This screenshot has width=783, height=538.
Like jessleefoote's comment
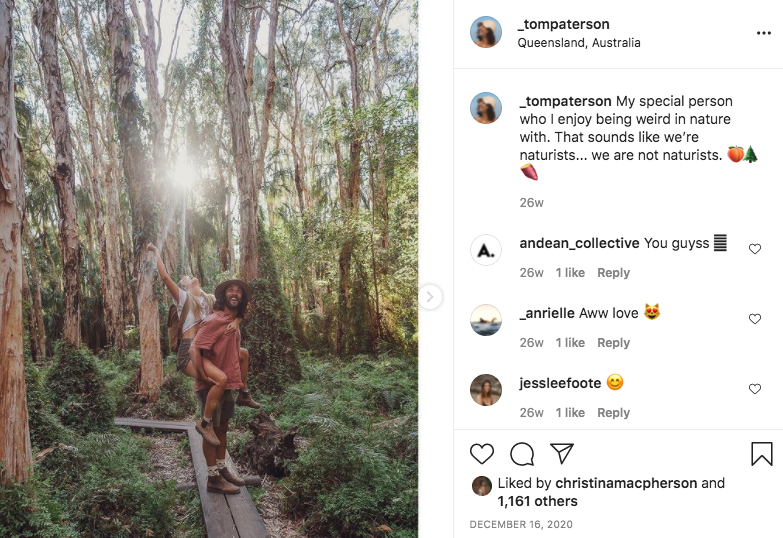pyautogui.click(x=755, y=389)
